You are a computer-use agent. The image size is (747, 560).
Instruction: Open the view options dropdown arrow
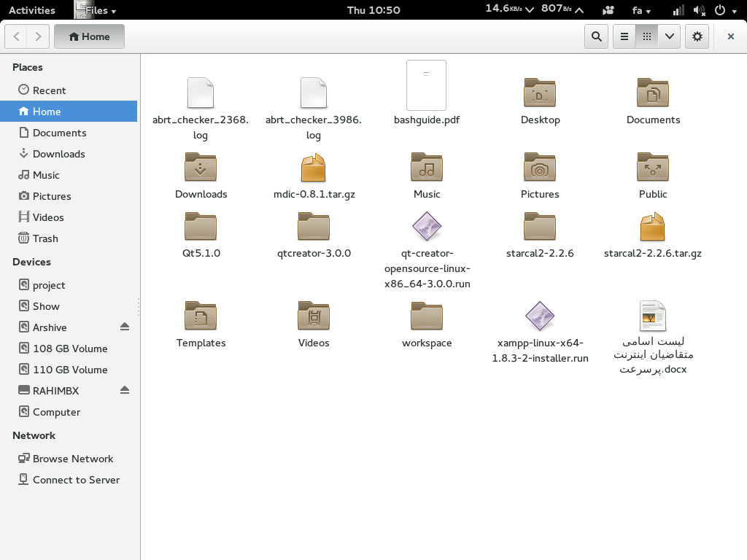[x=669, y=36]
